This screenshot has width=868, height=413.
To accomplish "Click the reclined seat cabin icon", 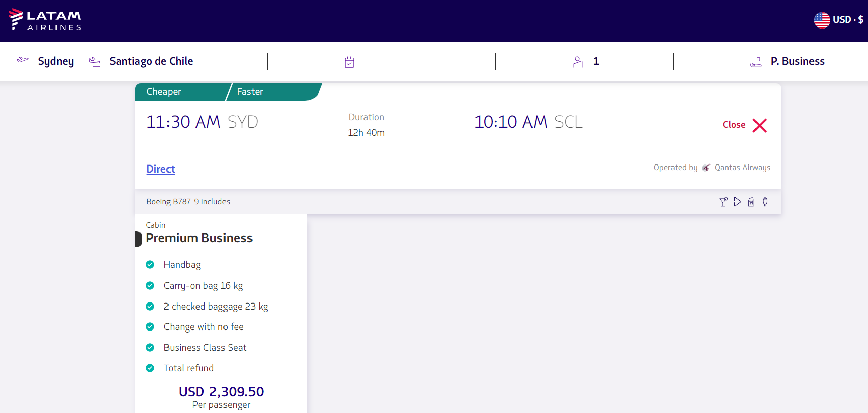I will pyautogui.click(x=755, y=62).
